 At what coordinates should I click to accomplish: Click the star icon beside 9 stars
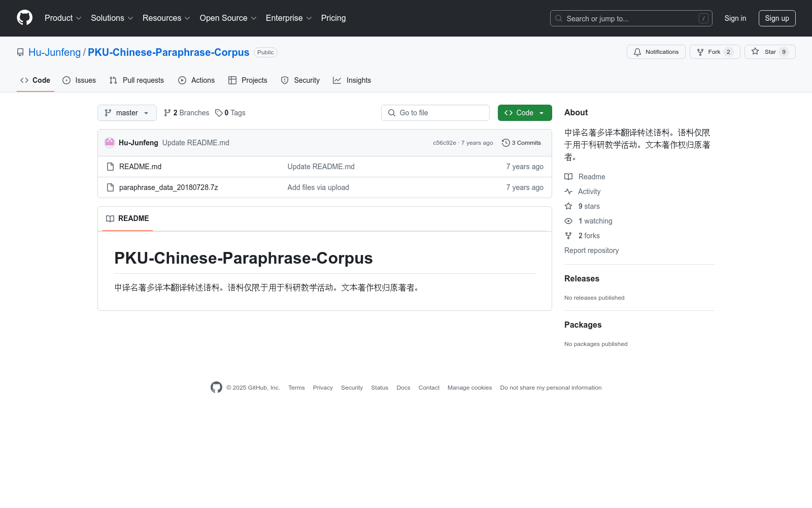(x=568, y=206)
